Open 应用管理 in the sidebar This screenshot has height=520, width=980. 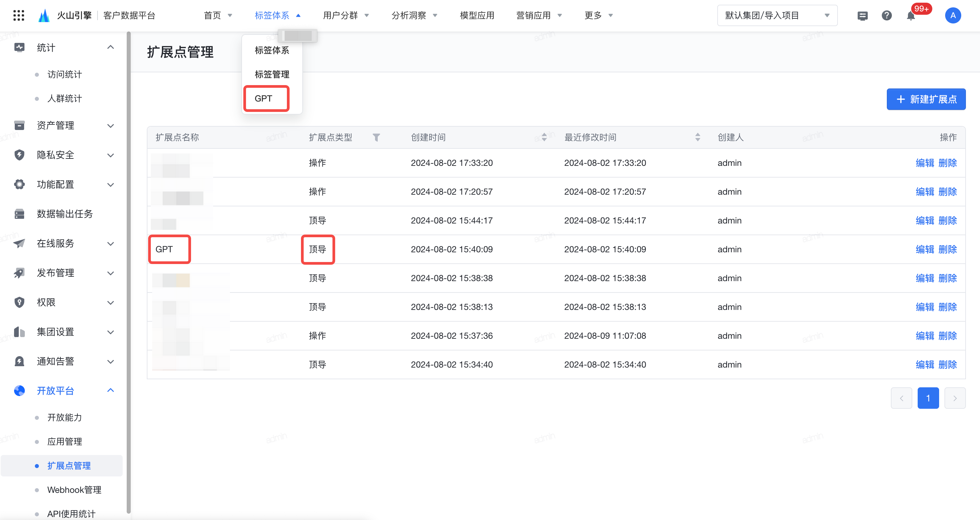64,442
